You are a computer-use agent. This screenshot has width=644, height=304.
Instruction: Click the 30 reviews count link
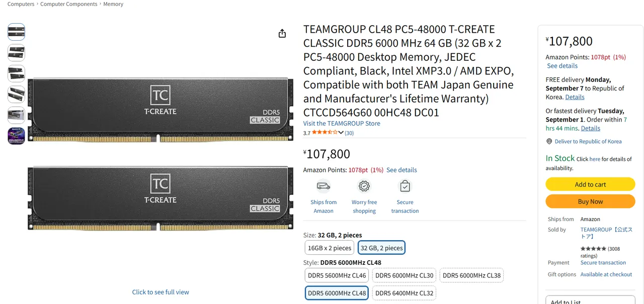[x=349, y=133]
